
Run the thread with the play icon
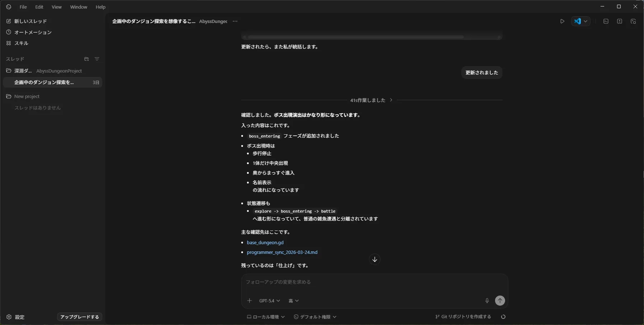pyautogui.click(x=562, y=21)
